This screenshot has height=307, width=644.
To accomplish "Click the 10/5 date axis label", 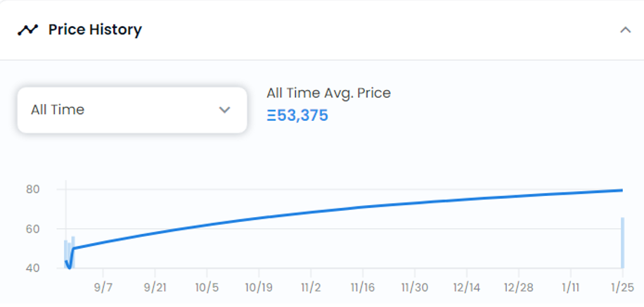I will coord(207,287).
